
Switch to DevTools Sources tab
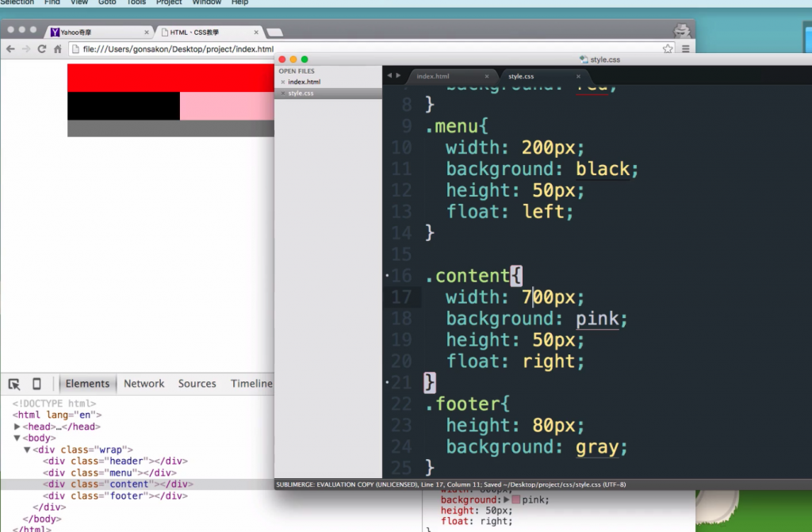[x=197, y=384]
